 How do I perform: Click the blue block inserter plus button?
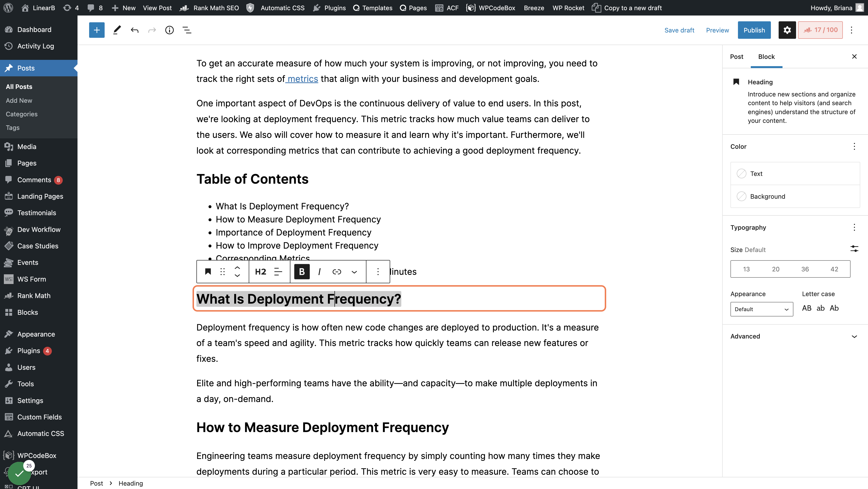(97, 30)
